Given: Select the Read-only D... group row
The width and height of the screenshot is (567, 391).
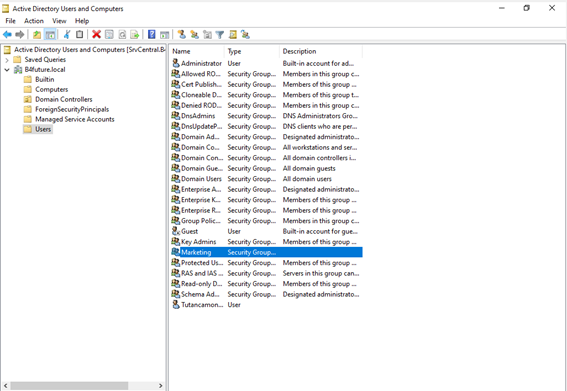Looking at the screenshot, I should click(267, 284).
